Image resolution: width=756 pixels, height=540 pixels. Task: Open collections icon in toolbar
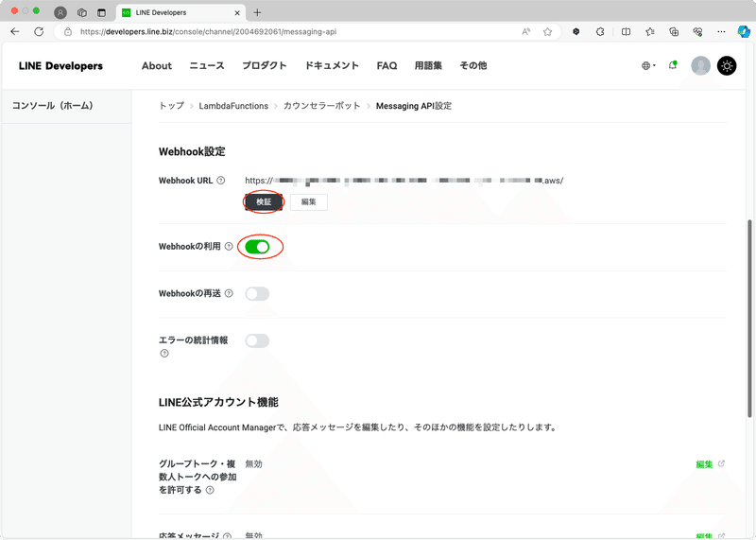point(674,32)
